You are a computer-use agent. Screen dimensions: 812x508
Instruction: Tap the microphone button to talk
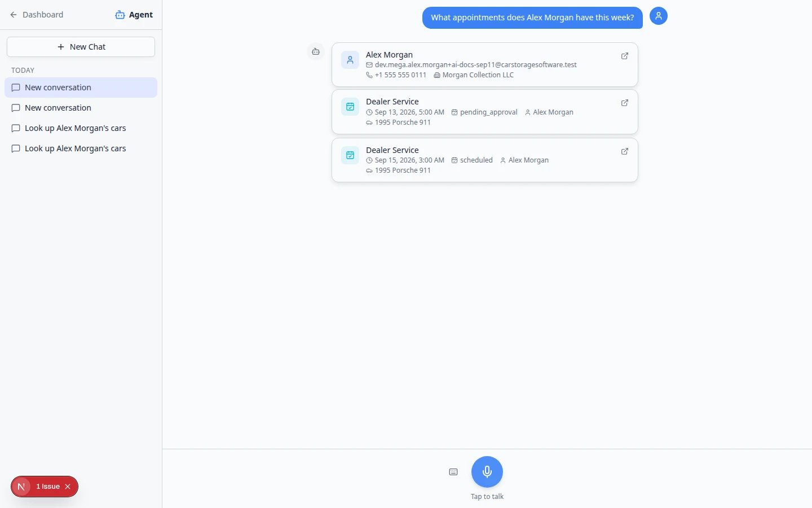[x=487, y=472]
